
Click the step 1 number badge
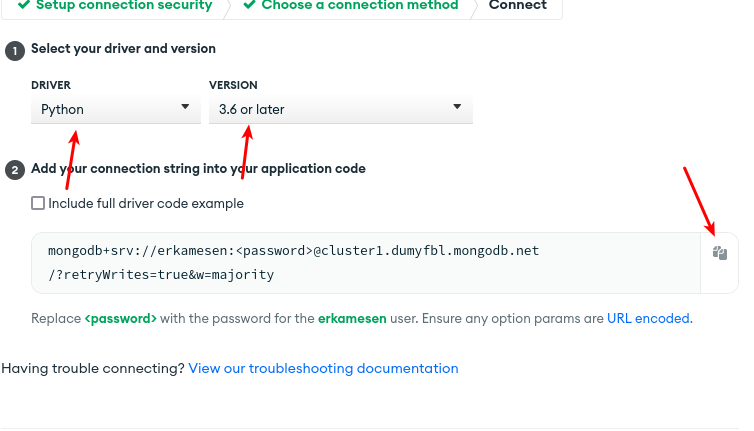click(15, 51)
